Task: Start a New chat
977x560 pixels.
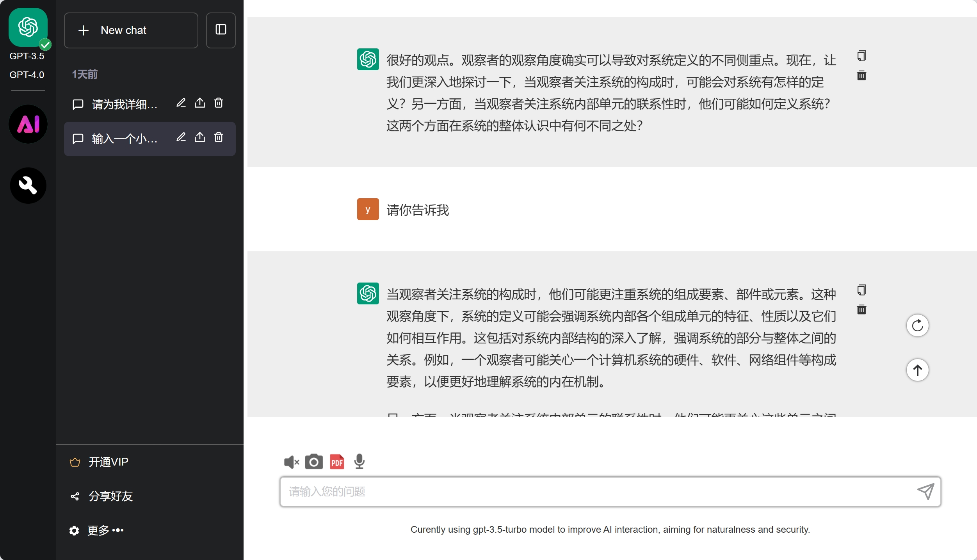Action: click(131, 30)
